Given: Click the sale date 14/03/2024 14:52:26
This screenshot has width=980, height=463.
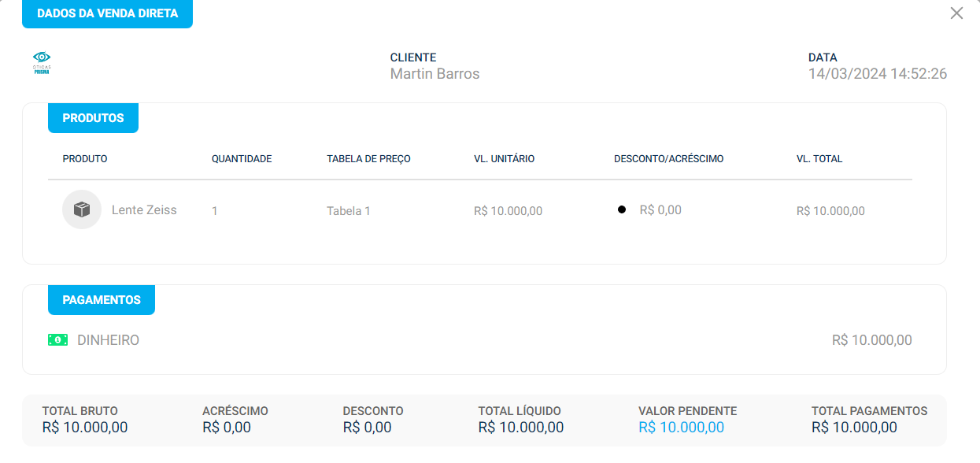Looking at the screenshot, I should pyautogui.click(x=877, y=74).
